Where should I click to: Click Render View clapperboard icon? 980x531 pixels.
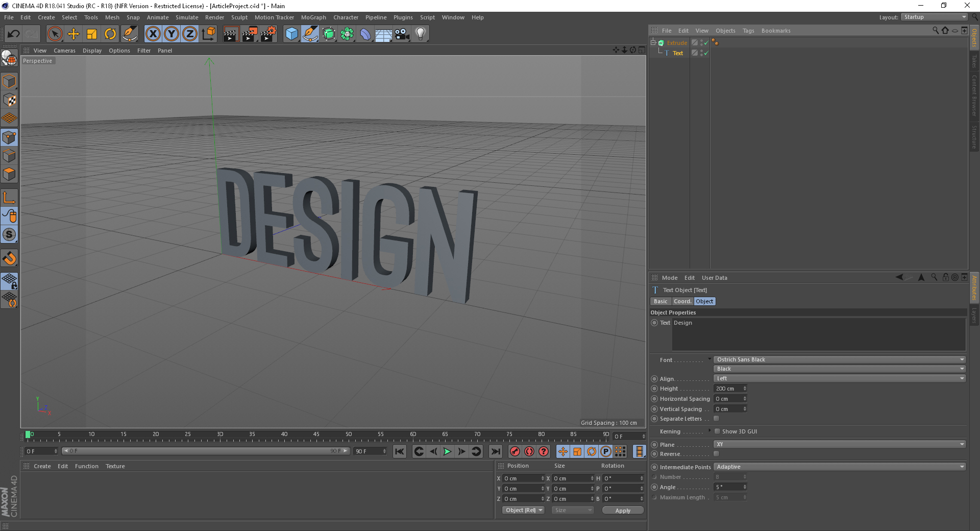tap(231, 34)
